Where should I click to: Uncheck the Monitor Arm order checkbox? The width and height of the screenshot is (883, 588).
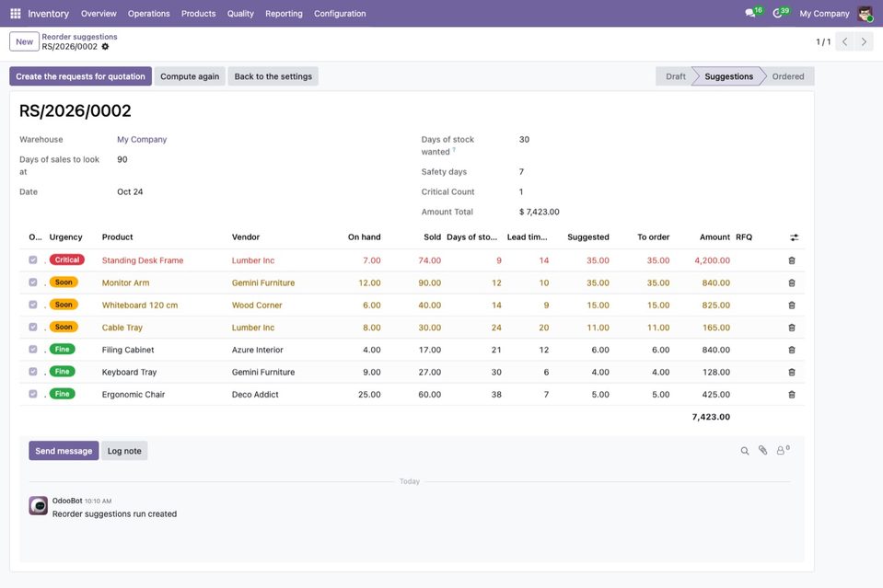(32, 282)
